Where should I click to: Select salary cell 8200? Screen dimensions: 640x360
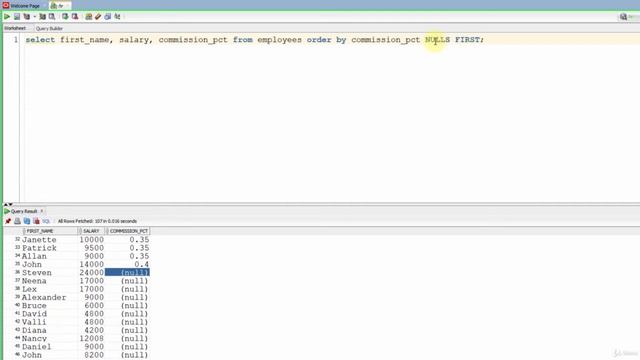91,355
